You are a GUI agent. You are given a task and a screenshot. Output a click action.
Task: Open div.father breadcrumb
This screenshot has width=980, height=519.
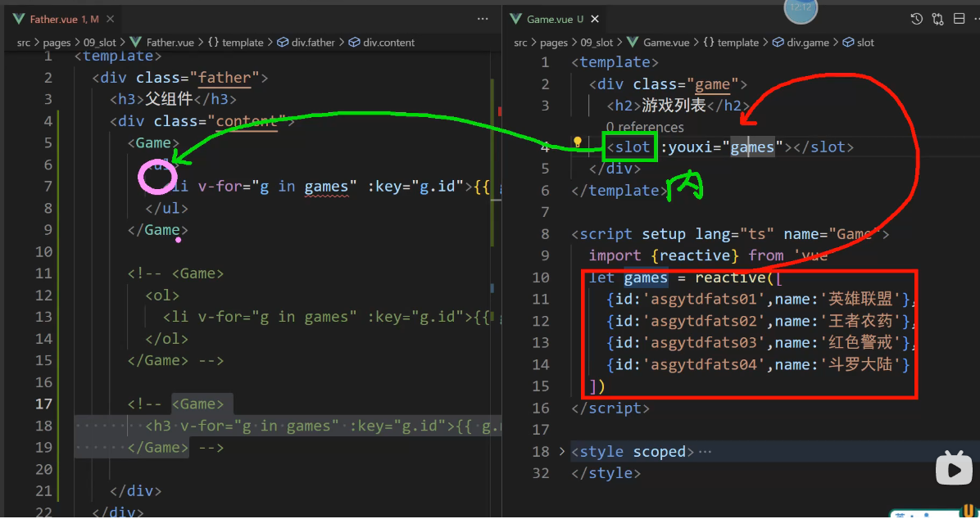(306, 43)
